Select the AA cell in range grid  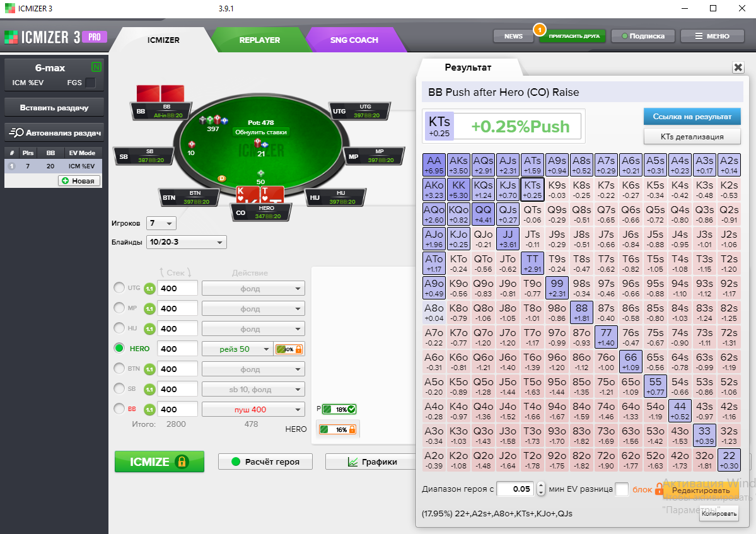(434, 165)
